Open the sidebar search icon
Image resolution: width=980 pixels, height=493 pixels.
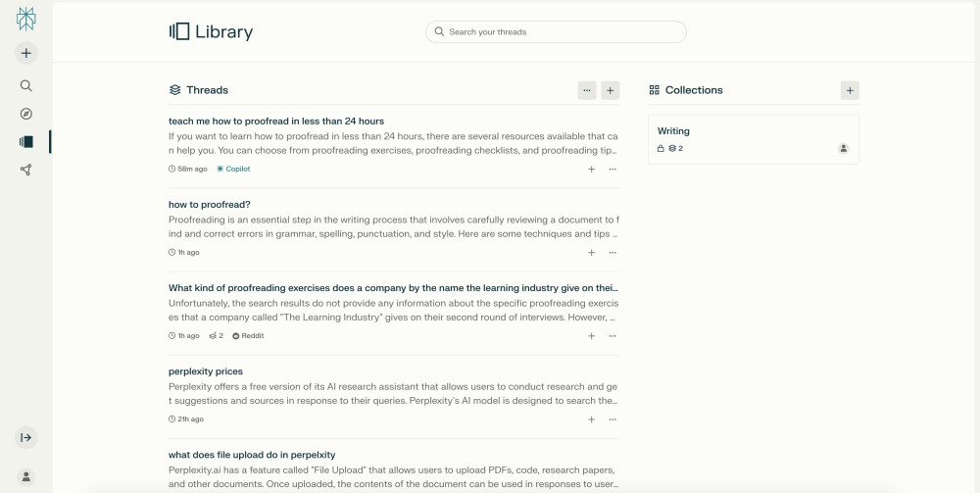coord(26,85)
